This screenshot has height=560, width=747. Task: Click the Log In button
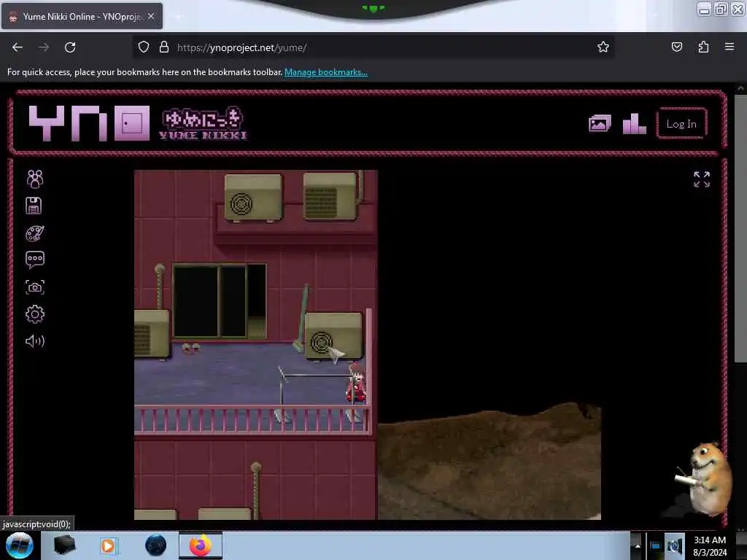pos(681,124)
